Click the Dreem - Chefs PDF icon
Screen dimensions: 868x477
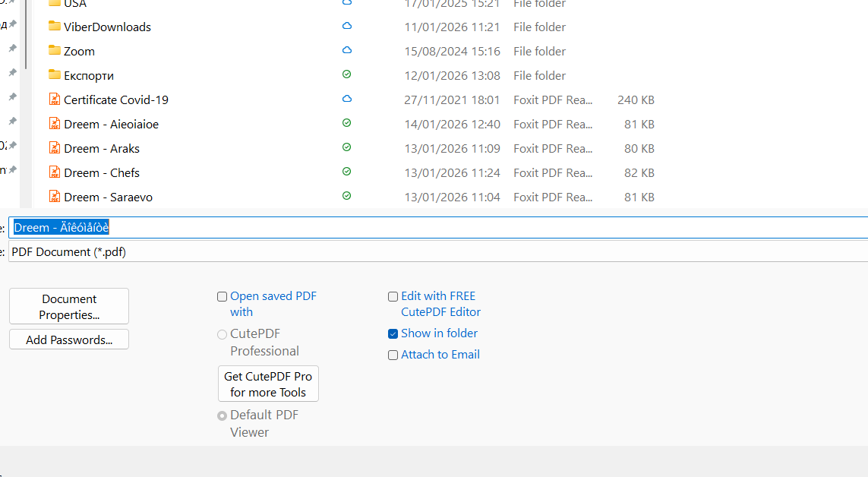click(x=54, y=172)
